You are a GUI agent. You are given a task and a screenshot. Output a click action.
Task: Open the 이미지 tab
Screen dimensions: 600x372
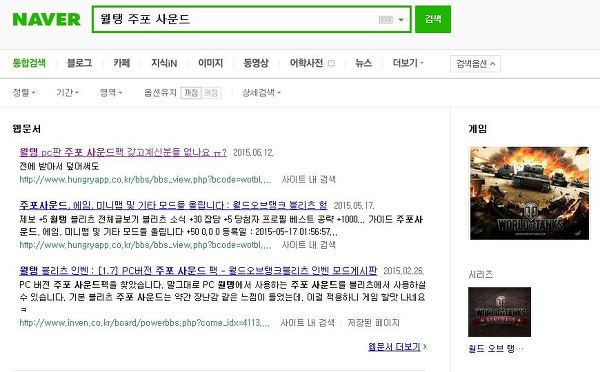210,63
